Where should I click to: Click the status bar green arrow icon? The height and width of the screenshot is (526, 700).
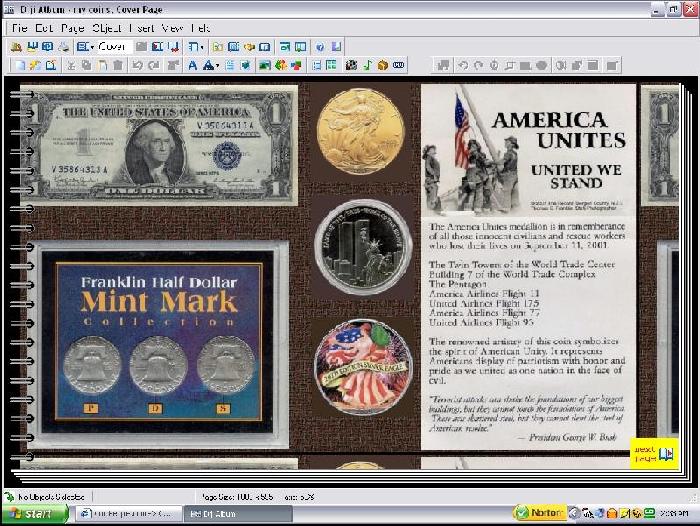[9, 497]
